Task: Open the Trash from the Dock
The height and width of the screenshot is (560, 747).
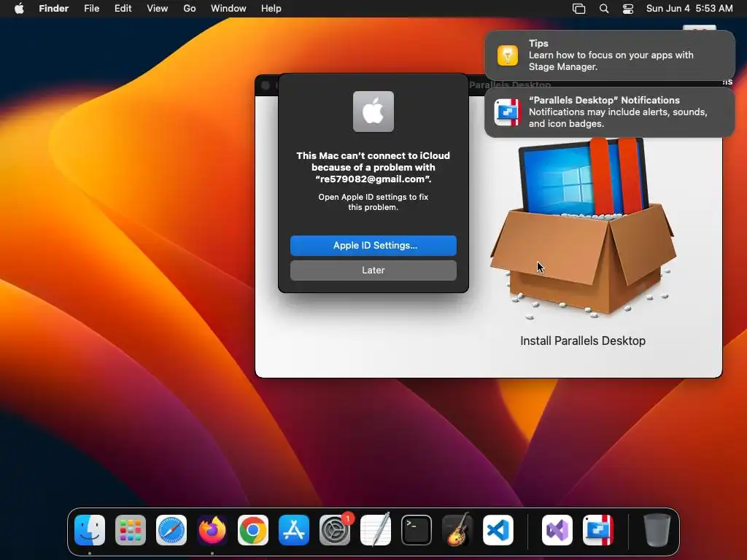Action: 657,530
